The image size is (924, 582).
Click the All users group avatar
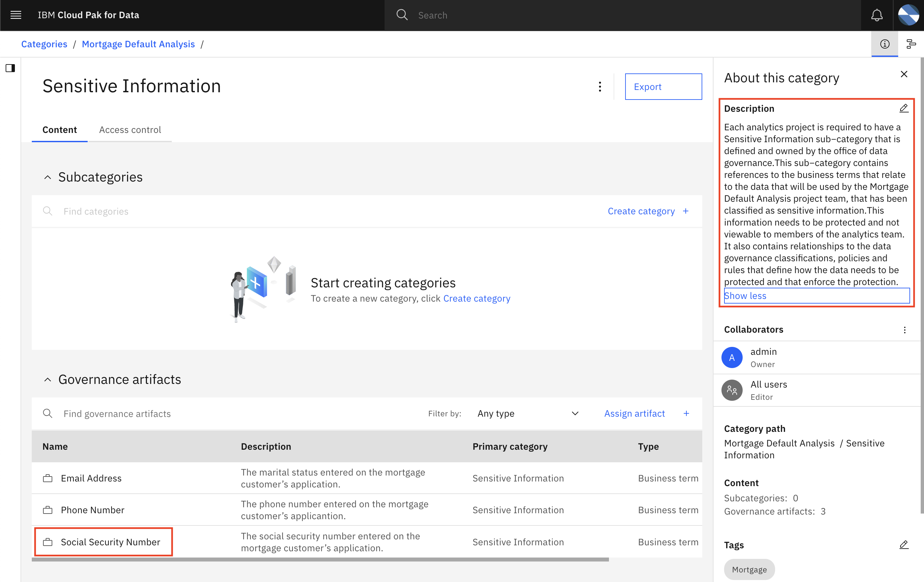click(x=732, y=390)
